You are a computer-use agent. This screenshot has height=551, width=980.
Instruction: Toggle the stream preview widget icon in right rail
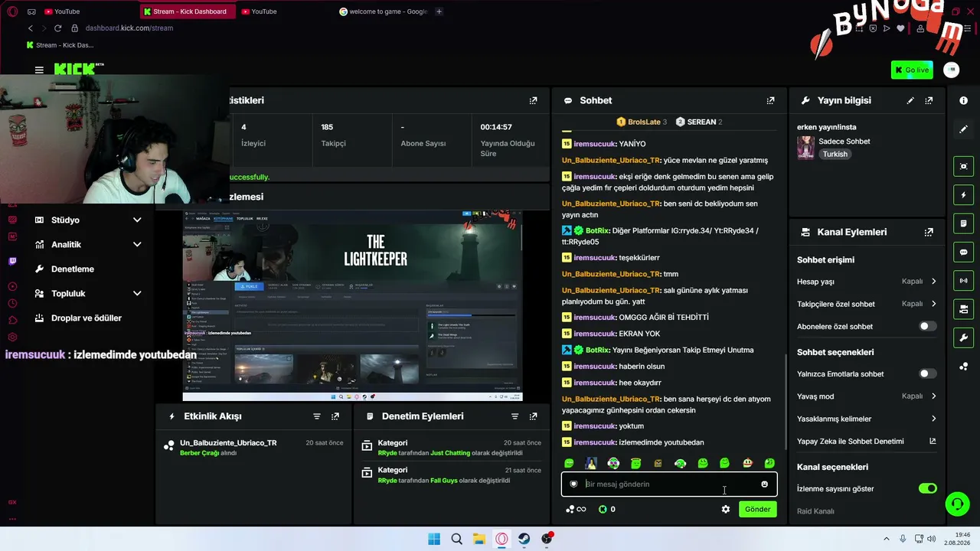tap(963, 166)
